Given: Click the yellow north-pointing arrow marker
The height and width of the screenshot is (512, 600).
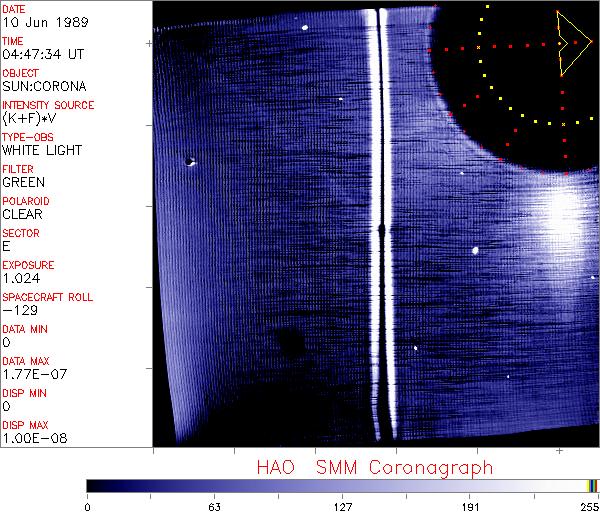Looking at the screenshot, I should click(x=572, y=43).
